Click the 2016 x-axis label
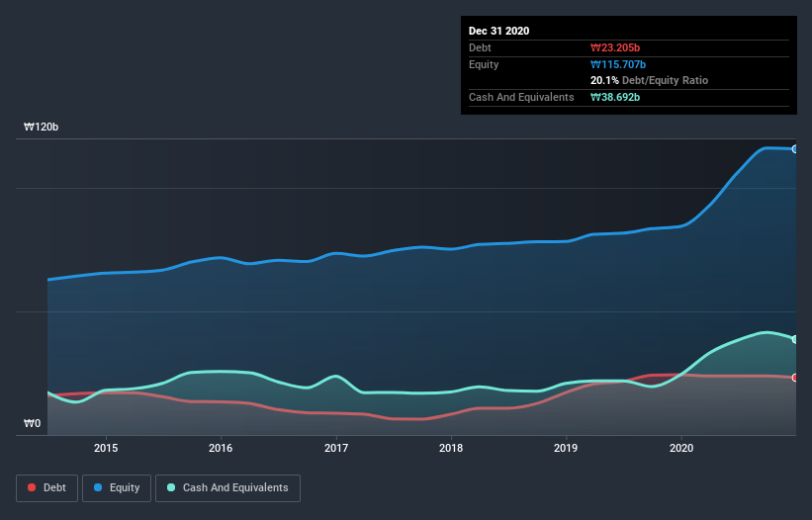The width and height of the screenshot is (812, 520). point(221,448)
